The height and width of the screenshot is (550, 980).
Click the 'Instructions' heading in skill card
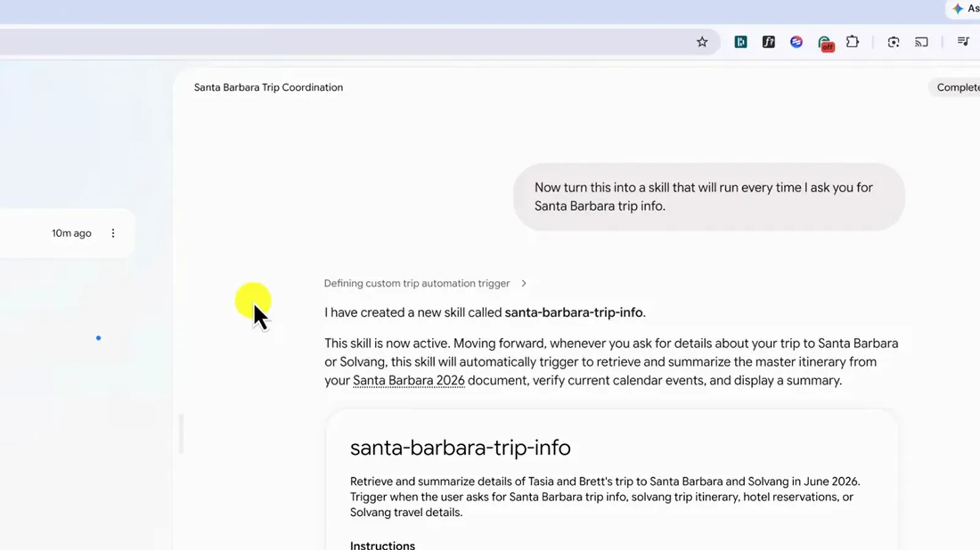pyautogui.click(x=382, y=545)
